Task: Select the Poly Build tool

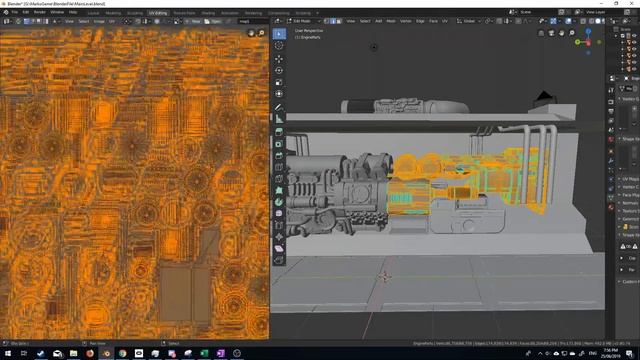Action: (279, 191)
